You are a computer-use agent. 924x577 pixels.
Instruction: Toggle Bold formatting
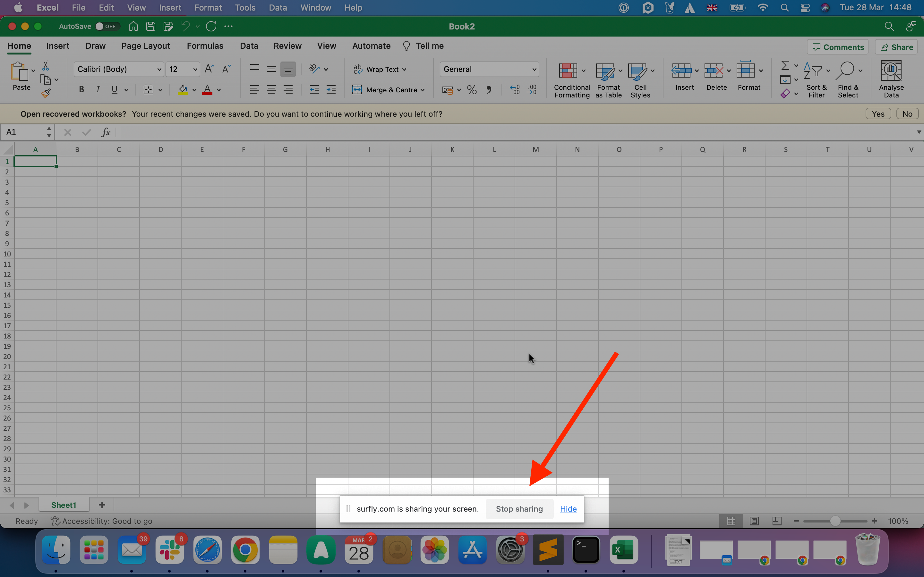[81, 90]
